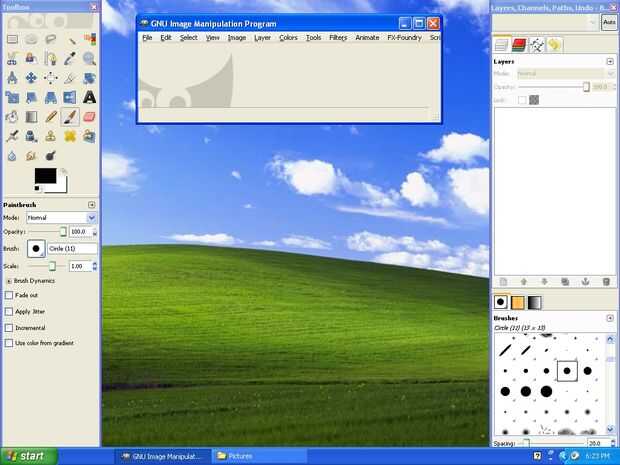Select the Smudge tool
This screenshot has height=465, width=620.
(x=31, y=155)
